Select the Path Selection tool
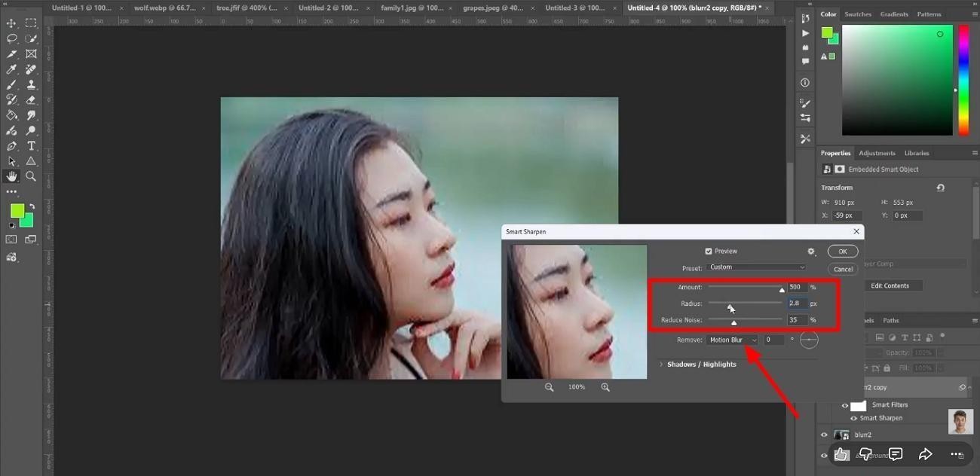Image resolution: width=980 pixels, height=476 pixels. (12, 161)
